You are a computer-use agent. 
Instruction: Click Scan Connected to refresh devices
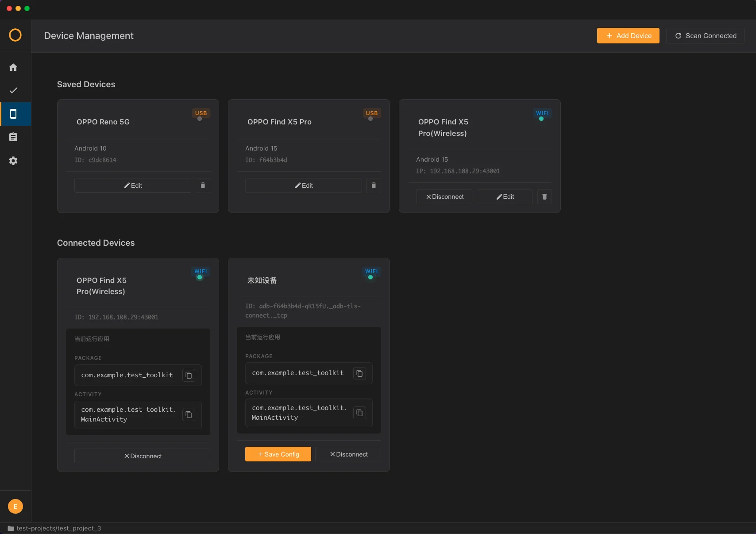point(705,36)
